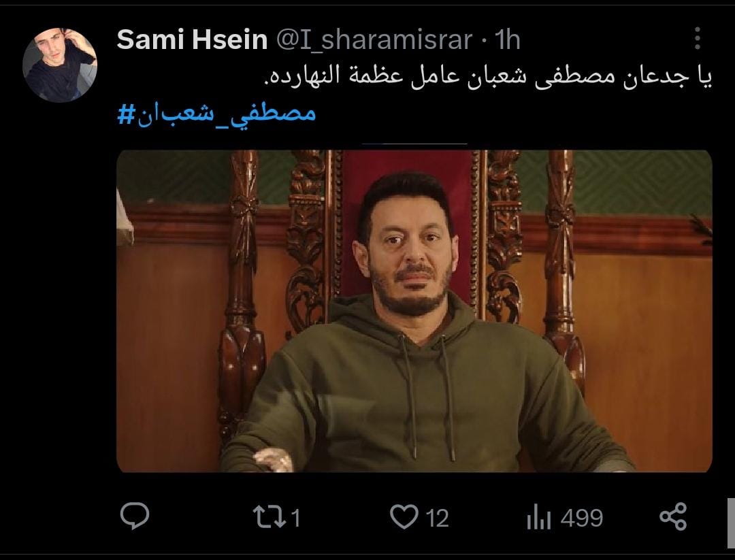Viewport: 735px width, 560px height.
Task: Click the 1h timestamp of the tweet
Action: coord(507,39)
